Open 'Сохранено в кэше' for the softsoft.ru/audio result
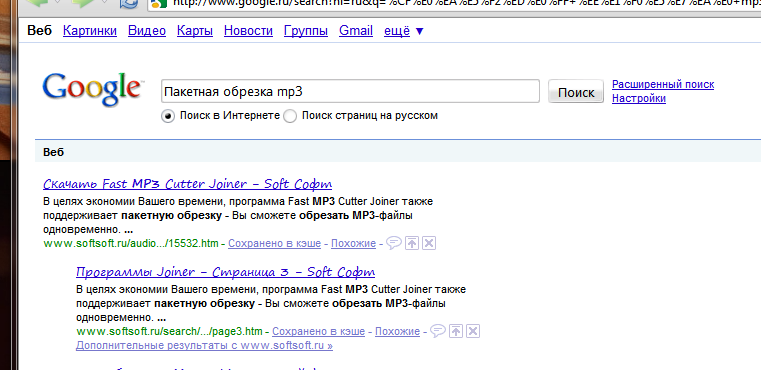761x370 pixels. [x=275, y=243]
